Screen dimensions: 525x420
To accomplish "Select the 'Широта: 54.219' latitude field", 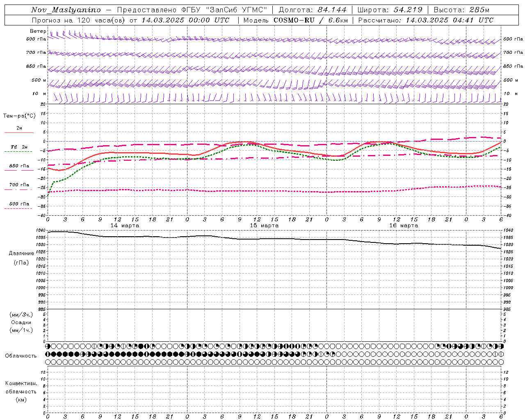I will pyautogui.click(x=390, y=10).
